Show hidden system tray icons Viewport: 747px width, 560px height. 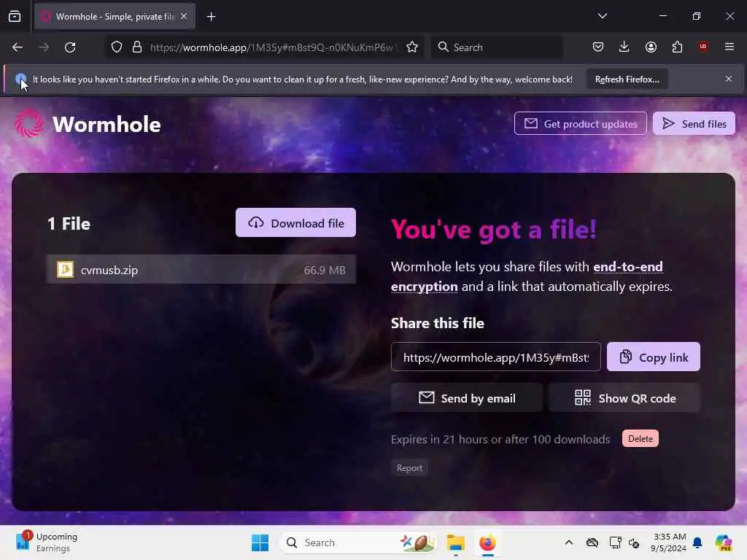[569, 542]
